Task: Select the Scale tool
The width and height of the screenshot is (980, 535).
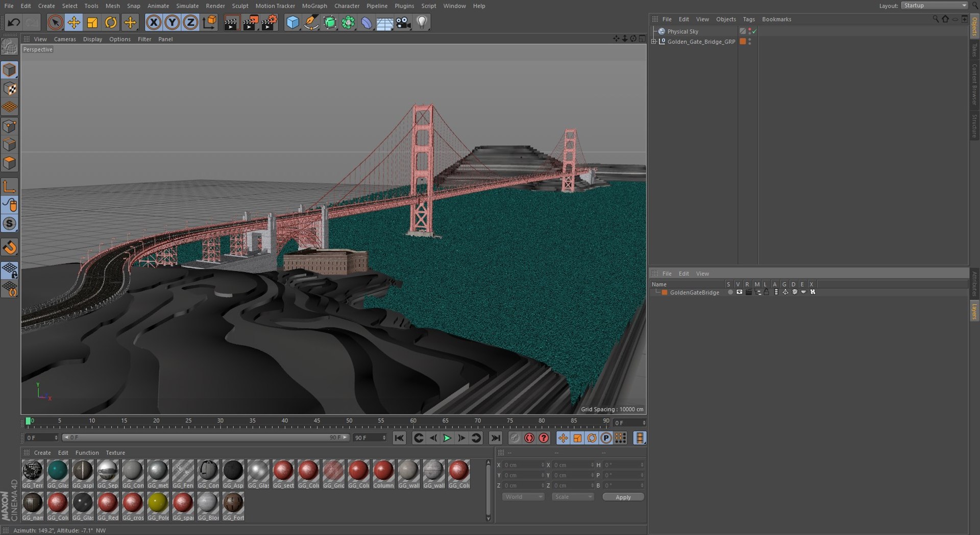Action: coord(92,22)
